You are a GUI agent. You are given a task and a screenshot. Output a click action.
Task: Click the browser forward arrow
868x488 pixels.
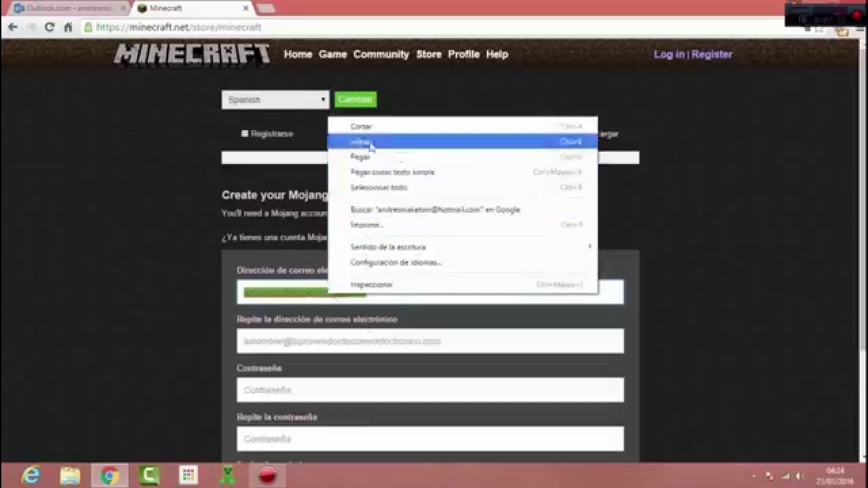(x=31, y=27)
